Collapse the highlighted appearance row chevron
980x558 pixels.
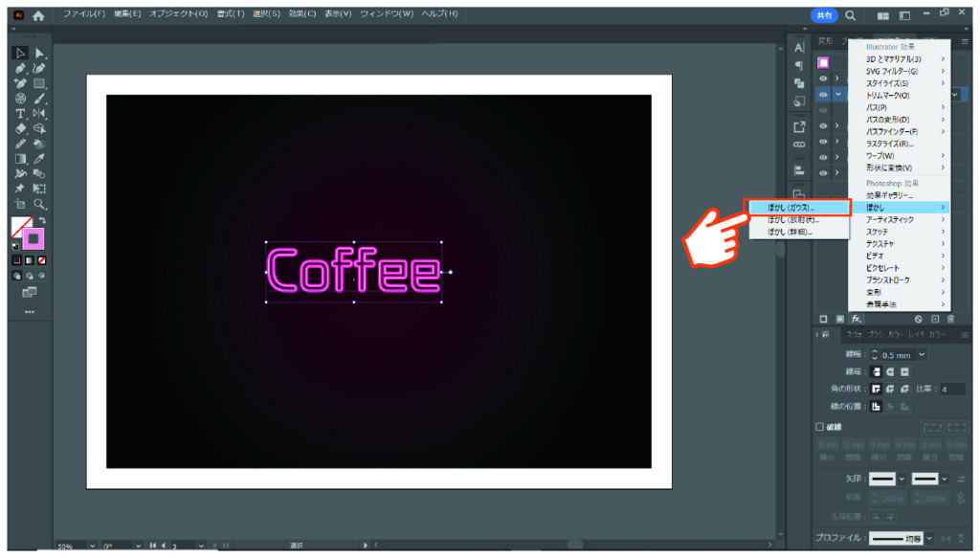tap(837, 95)
